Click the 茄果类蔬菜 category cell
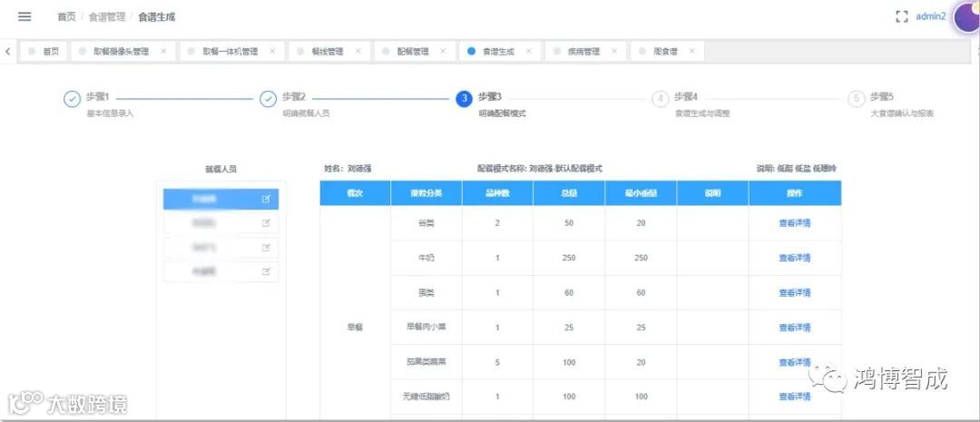Screen dimensions: 980x422 (x=426, y=362)
